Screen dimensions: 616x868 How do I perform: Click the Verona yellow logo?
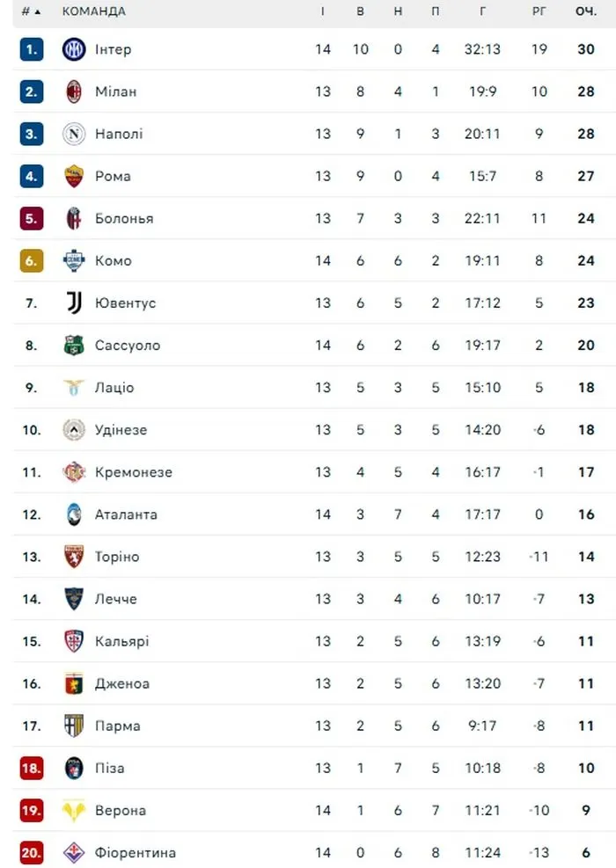coord(74,810)
